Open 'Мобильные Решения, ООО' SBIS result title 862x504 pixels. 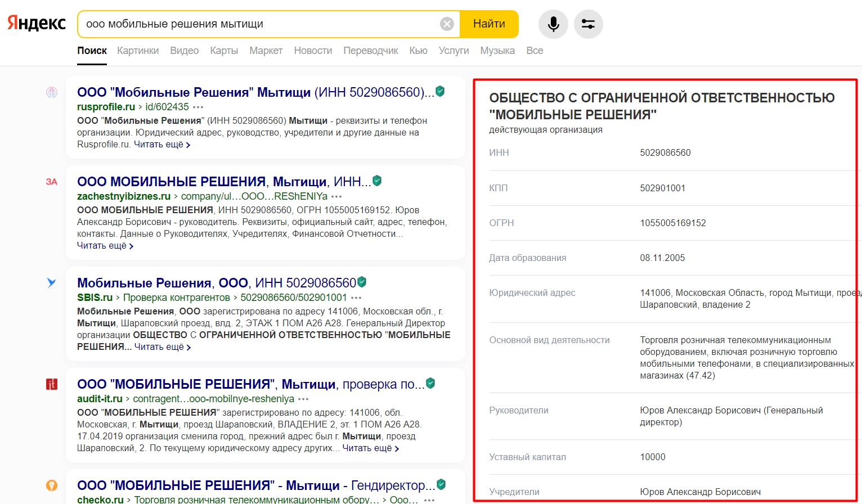point(216,283)
